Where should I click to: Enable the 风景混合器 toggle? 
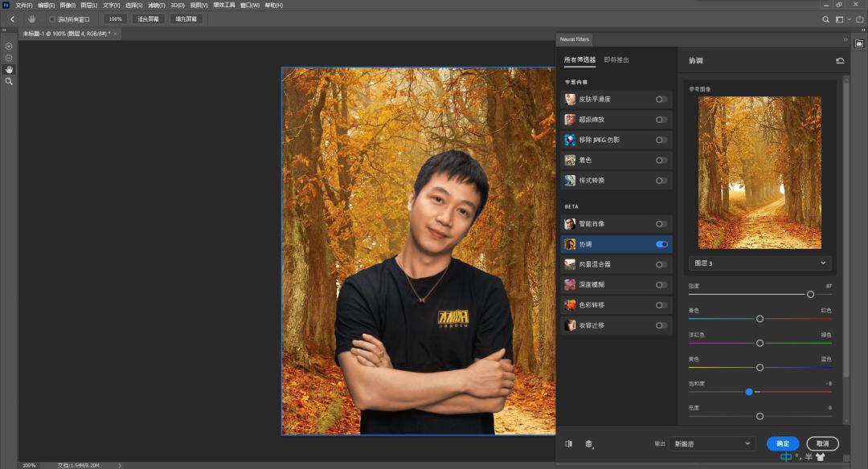pos(661,264)
